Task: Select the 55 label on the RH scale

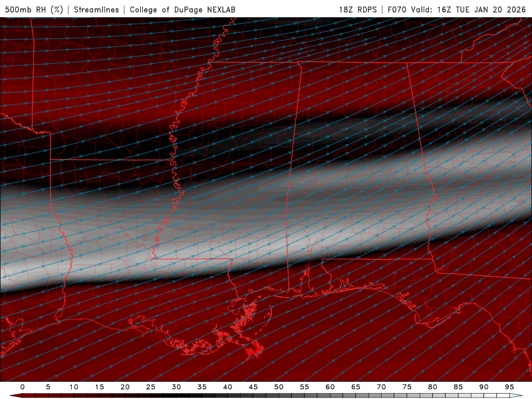Action: [305, 387]
